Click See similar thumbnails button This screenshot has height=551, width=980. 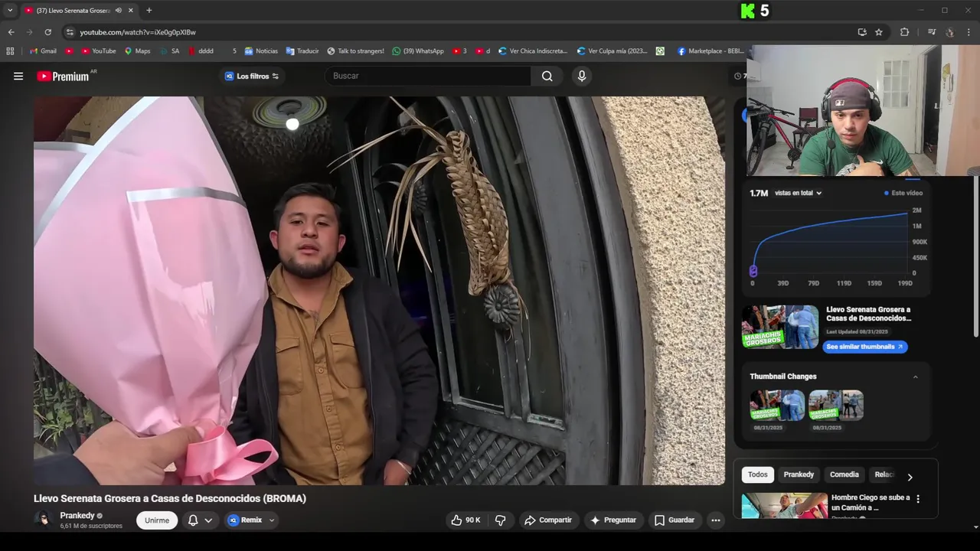tap(864, 347)
